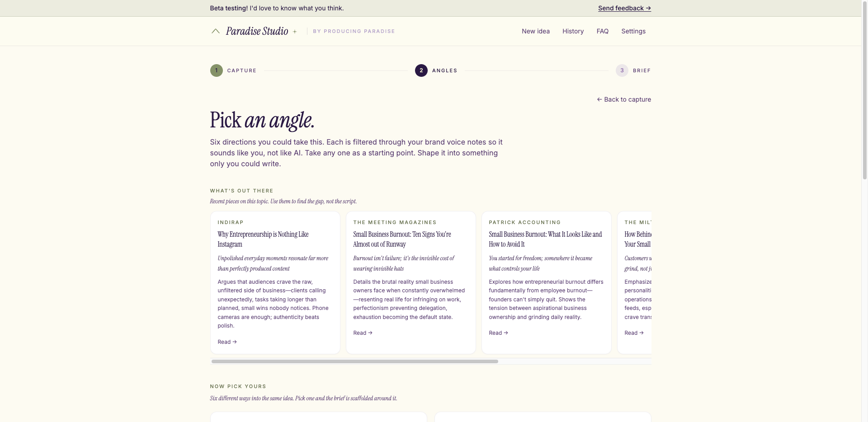Click the Paradise Studio caret logo icon

coord(216,31)
